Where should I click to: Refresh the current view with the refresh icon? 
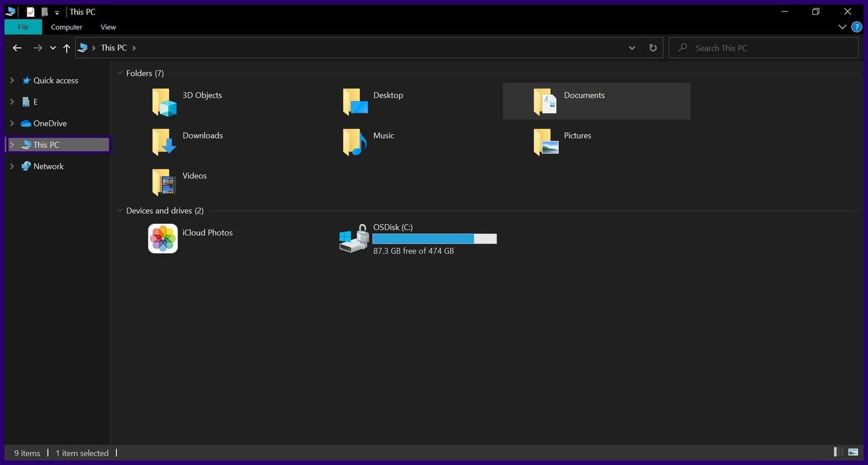(x=652, y=47)
